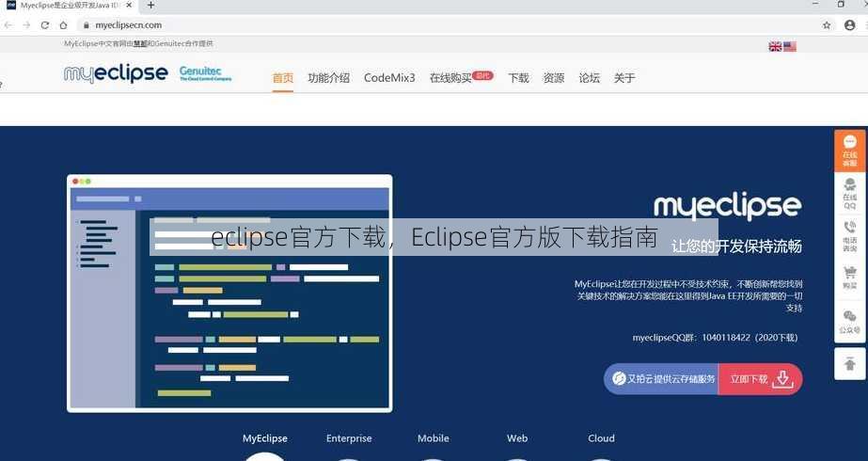Switch language via the US flag icon
Screen dimensions: 868x461
pyautogui.click(x=790, y=46)
